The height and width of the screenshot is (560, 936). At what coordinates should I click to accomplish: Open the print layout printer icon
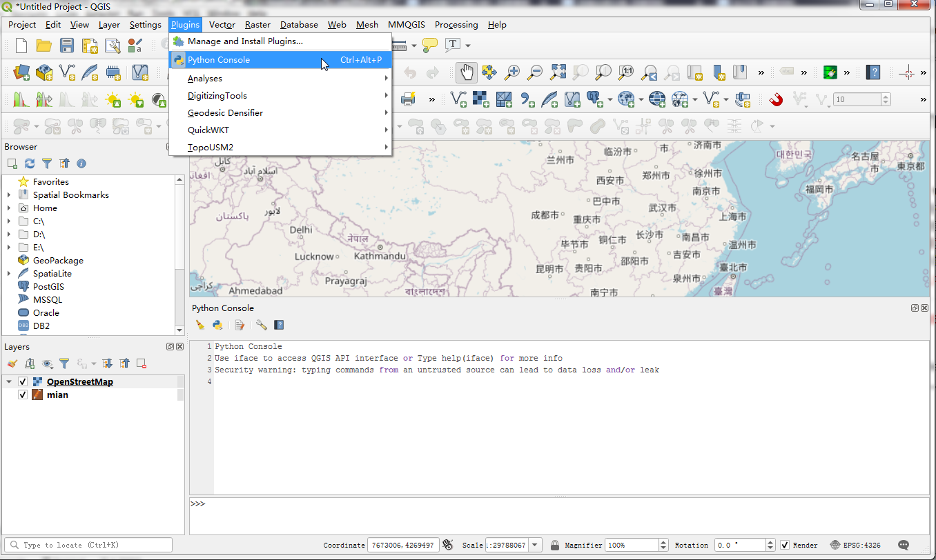pyautogui.click(x=408, y=99)
